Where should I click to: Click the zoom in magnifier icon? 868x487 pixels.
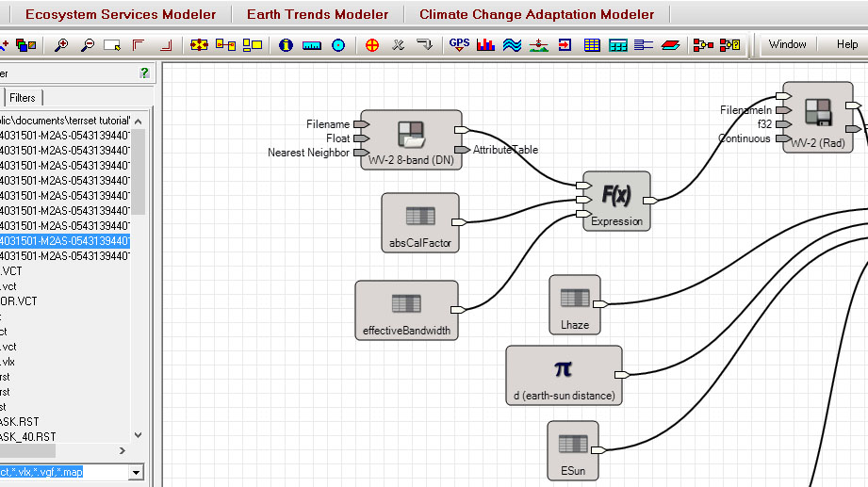61,44
